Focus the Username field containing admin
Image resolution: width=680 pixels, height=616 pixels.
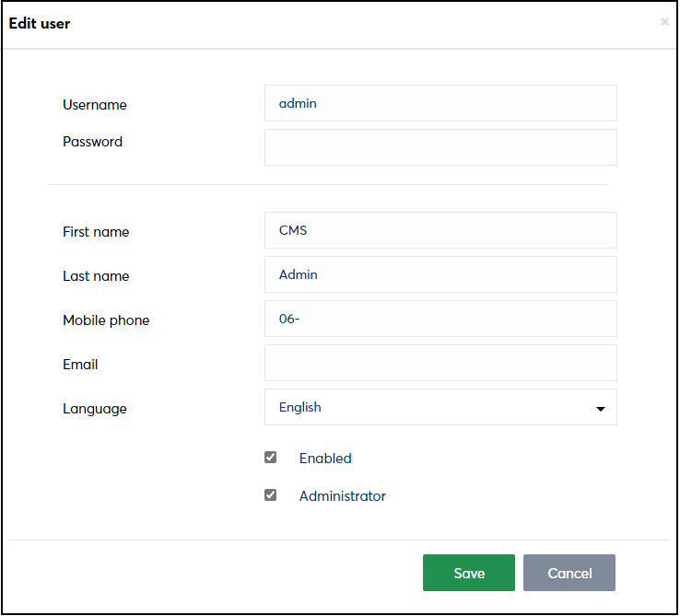pos(440,103)
